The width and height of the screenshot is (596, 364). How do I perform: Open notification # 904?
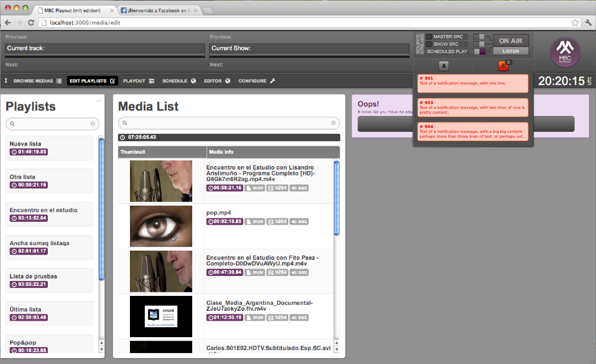coord(473,132)
